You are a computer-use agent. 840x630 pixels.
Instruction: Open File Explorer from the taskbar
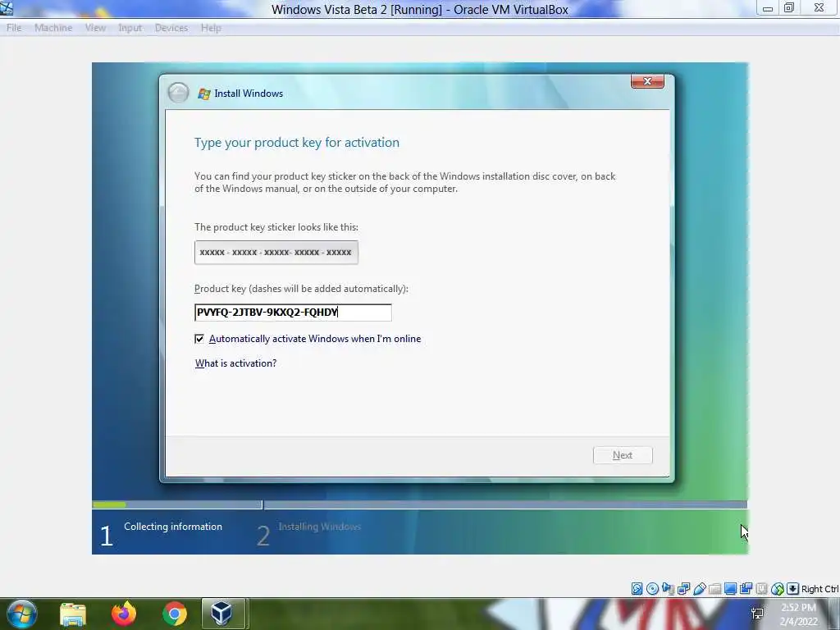(x=73, y=614)
